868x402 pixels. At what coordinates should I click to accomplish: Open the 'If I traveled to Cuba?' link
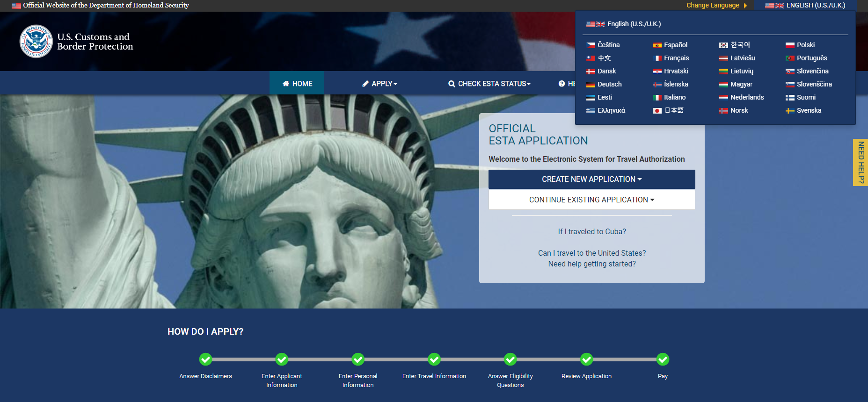[591, 231]
